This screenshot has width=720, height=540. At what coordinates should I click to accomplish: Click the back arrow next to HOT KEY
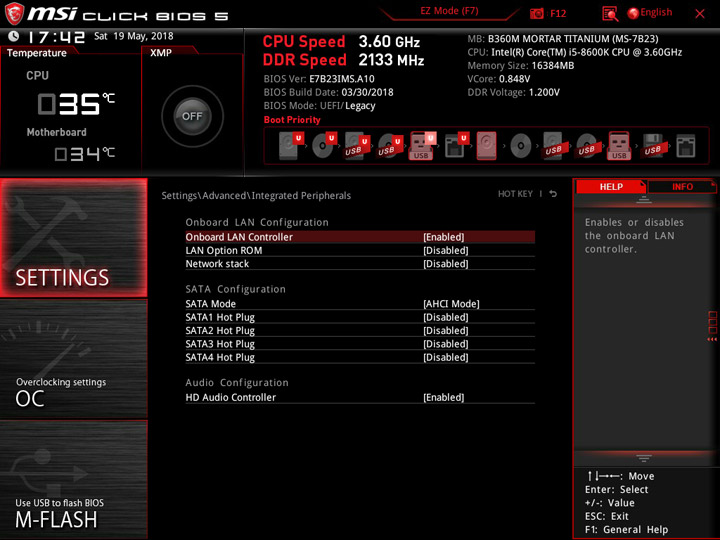click(x=553, y=194)
